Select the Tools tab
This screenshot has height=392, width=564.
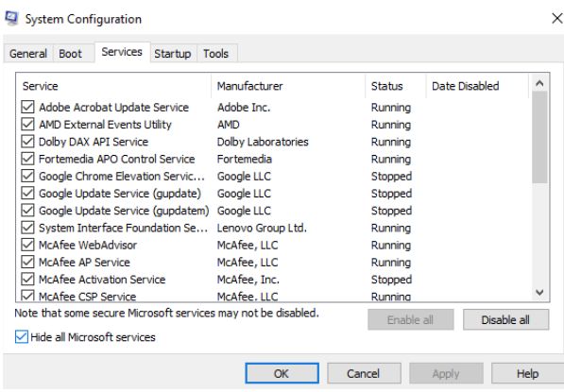coord(215,54)
